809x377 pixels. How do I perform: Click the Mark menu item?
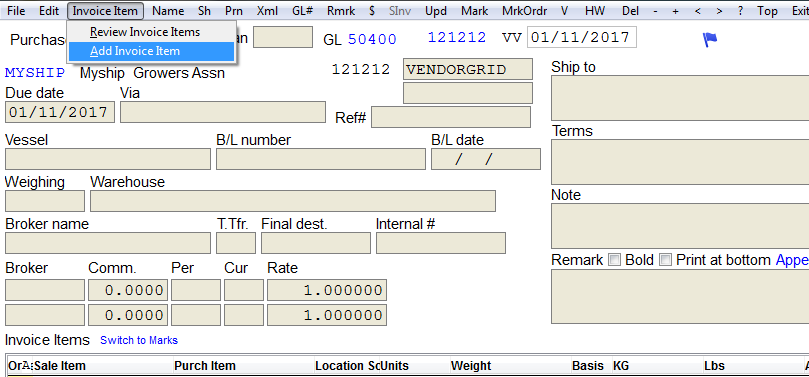coord(475,11)
